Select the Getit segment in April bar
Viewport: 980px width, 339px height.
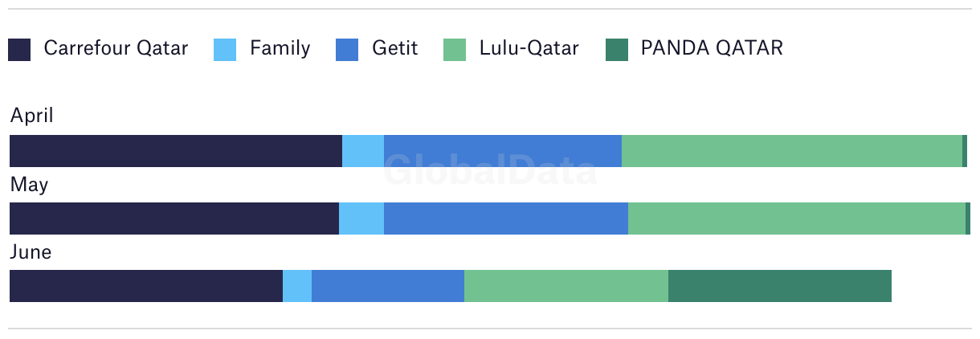click(x=503, y=151)
